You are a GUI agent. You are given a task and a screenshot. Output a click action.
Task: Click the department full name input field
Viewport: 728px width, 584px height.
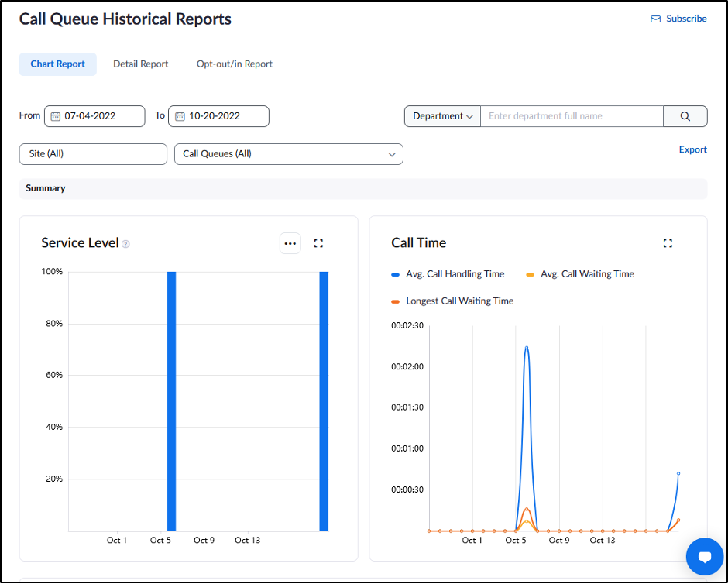[x=572, y=116]
